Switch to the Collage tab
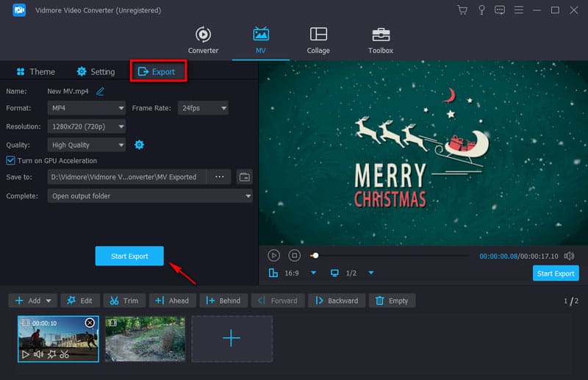The image size is (588, 380). [x=318, y=40]
